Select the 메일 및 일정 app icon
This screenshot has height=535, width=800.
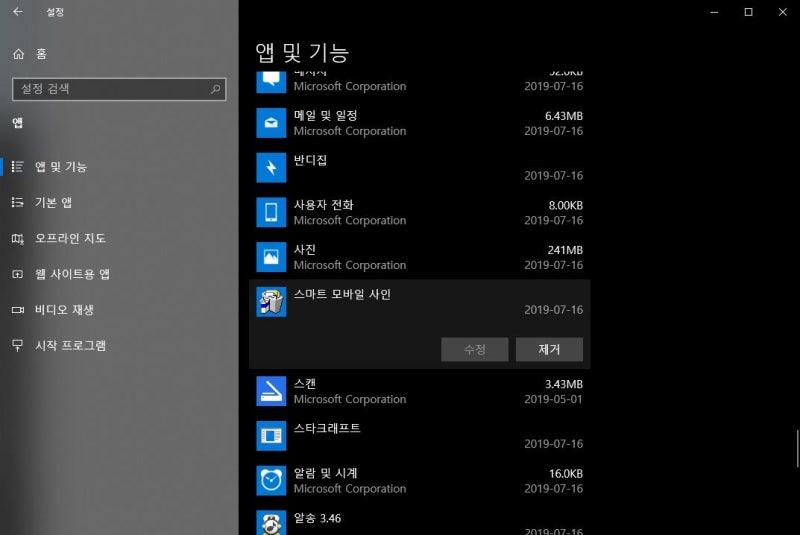pos(271,122)
